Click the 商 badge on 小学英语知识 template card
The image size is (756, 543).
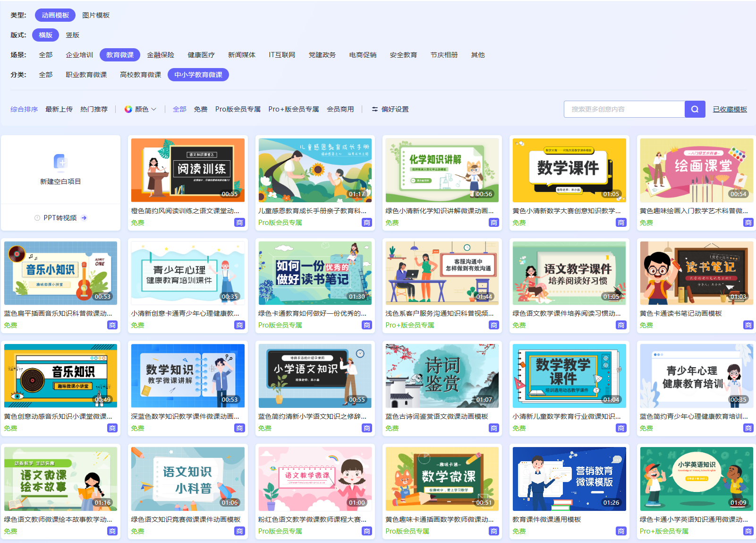[748, 531]
